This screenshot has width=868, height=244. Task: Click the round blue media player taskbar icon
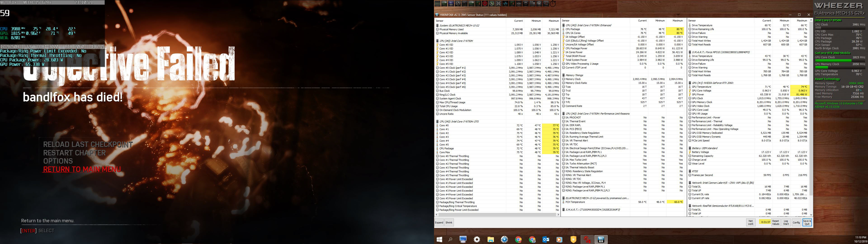pos(505,240)
